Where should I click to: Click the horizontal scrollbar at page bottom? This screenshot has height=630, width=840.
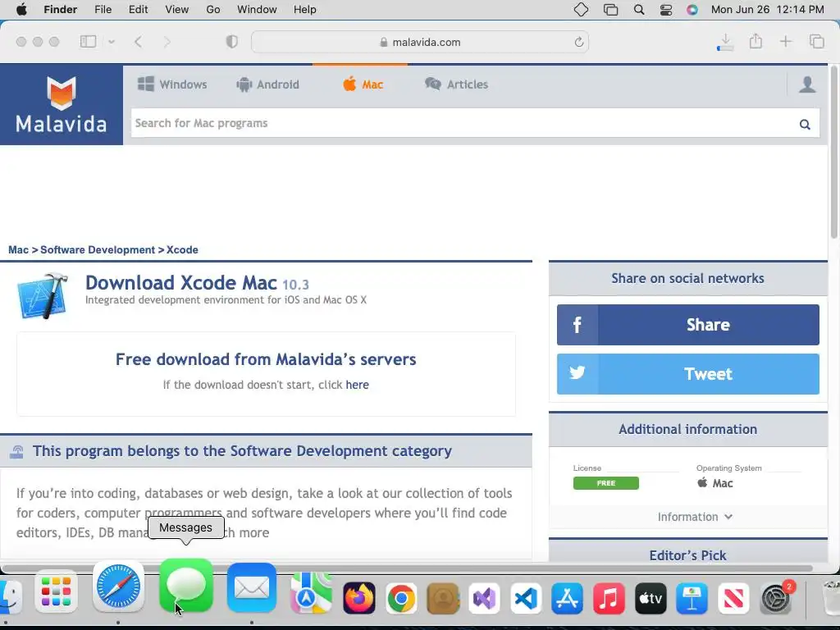point(408,568)
